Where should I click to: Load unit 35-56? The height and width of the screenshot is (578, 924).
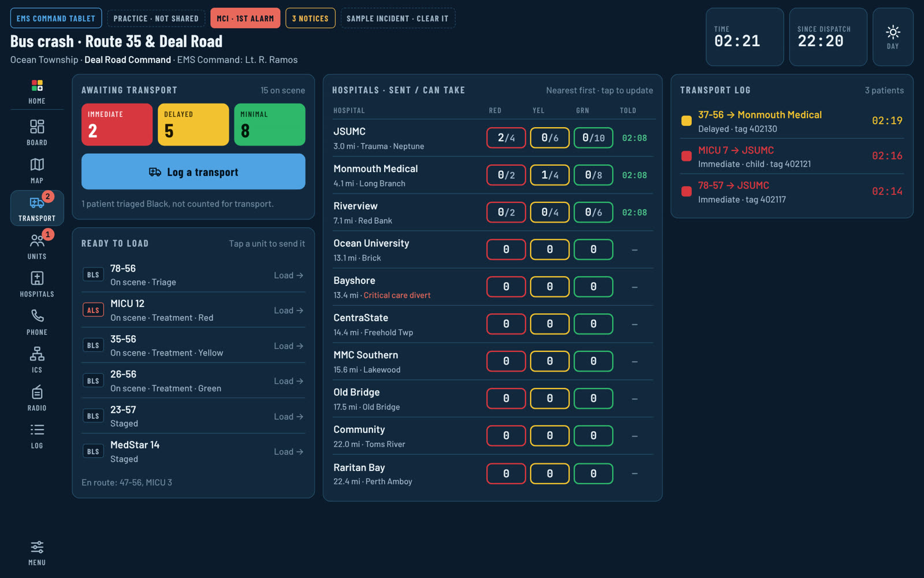coord(193,346)
